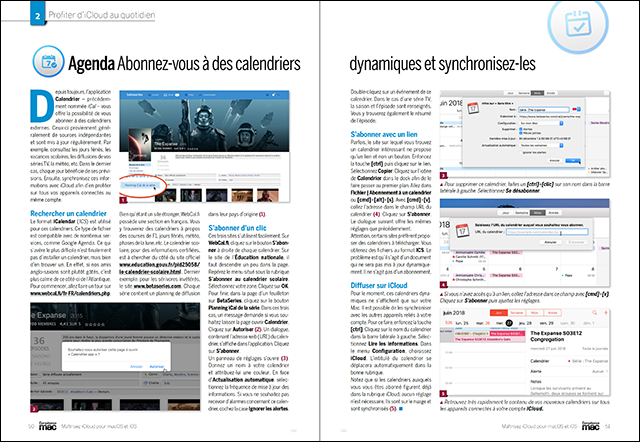Select red Année tab in iOS Calendar
Screen dimensions: 640x442
552,313
